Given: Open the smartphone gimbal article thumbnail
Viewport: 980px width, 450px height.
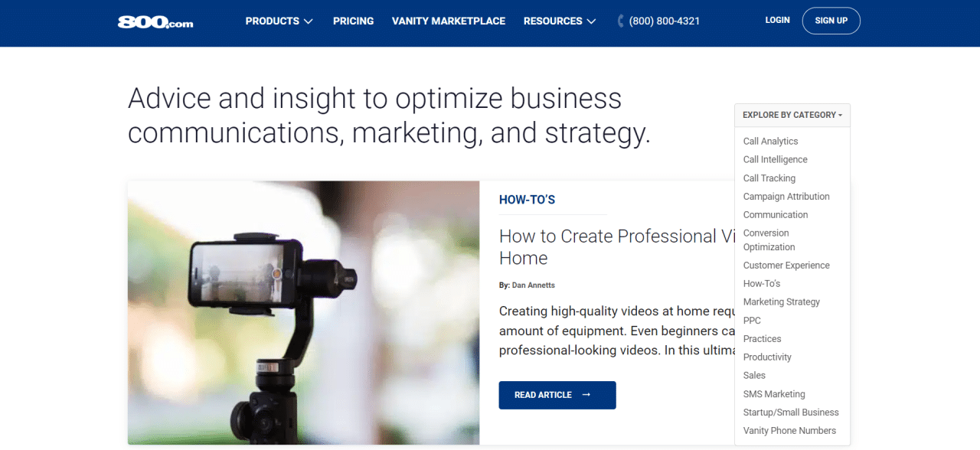Looking at the screenshot, I should (303, 312).
